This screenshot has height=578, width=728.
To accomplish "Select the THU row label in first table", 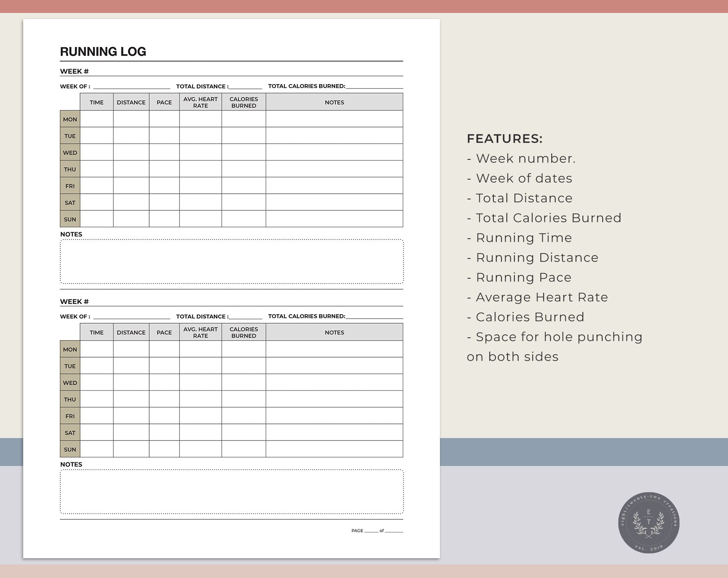I will (70, 169).
